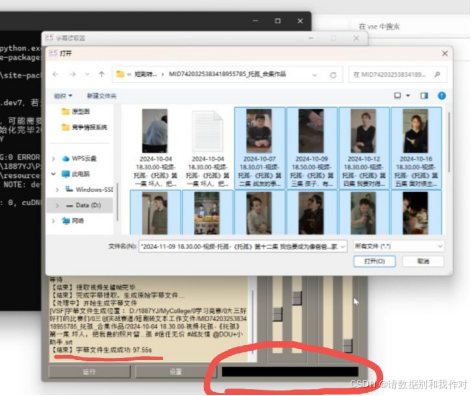Screen dimensions: 471x396
Task: Cancel the dialog with 取消
Action: (423, 261)
